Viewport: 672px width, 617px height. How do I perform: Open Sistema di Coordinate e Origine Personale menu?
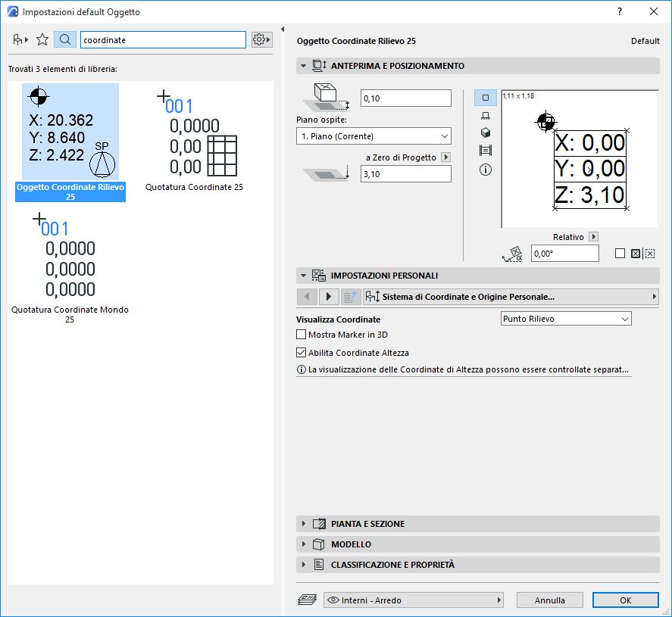coord(511,297)
